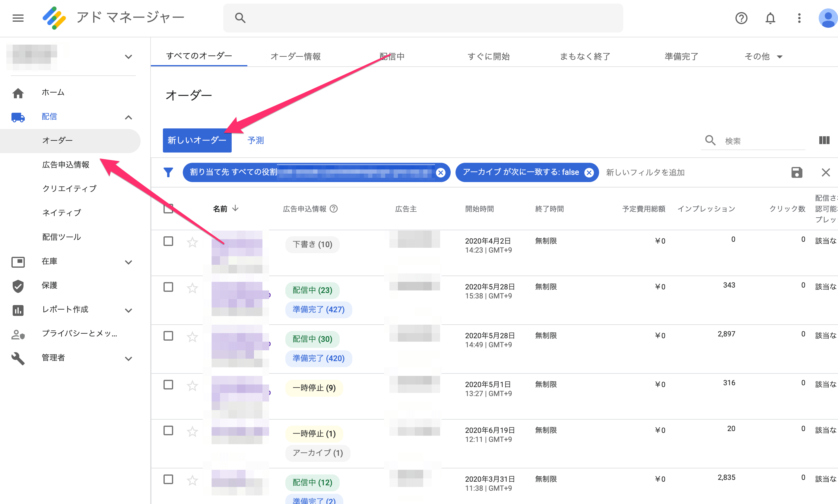This screenshot has height=504, width=838.
Task: Open 広告申込情報 in the sidebar
Action: (x=66, y=165)
